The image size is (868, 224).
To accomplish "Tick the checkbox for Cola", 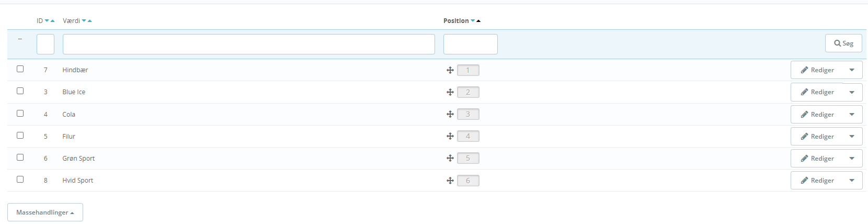I will tap(20, 113).
